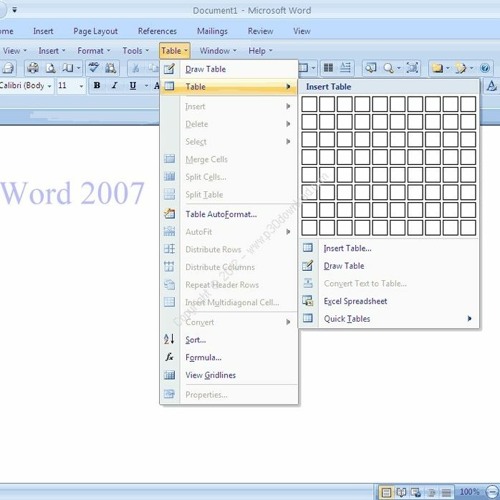
Task: Switch to Outline view in status bar
Action: (x=431, y=492)
